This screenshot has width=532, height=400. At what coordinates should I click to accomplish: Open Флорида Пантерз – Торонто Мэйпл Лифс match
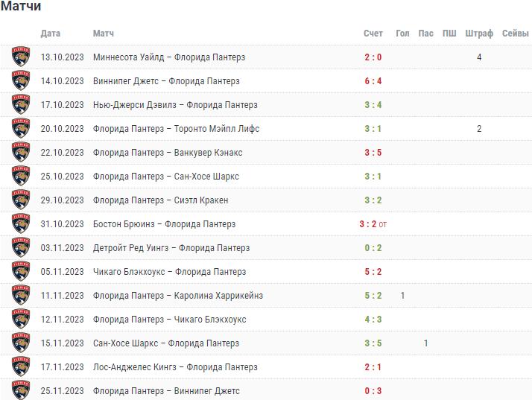tap(176, 129)
